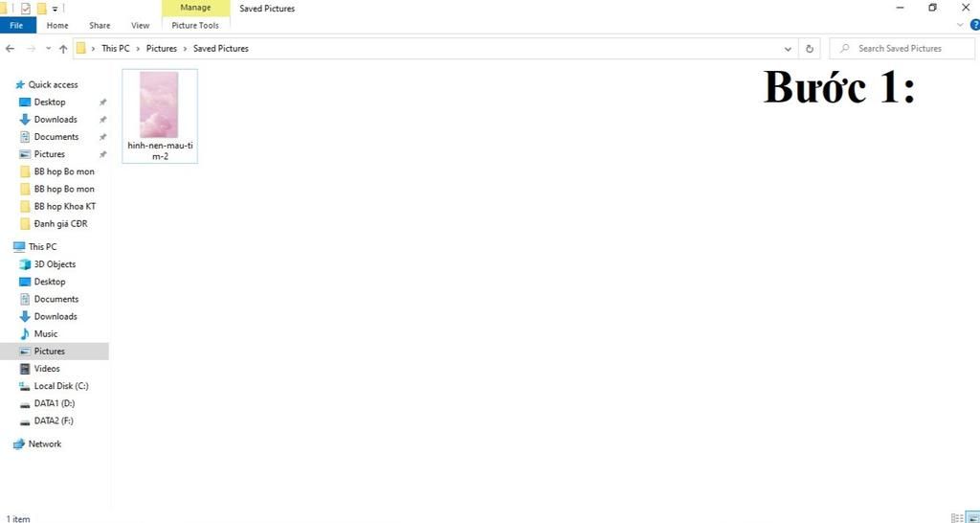The width and height of the screenshot is (980, 523).
Task: Switch to the Home ribbon tab
Action: pos(57,26)
